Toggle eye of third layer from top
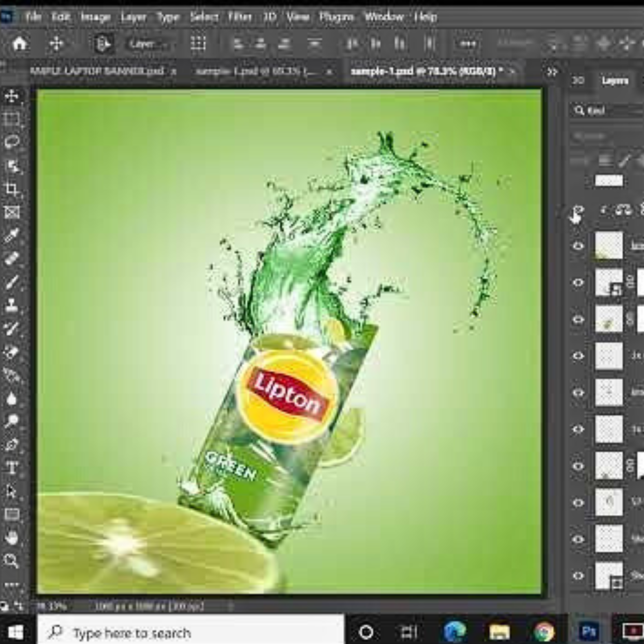 578,319
